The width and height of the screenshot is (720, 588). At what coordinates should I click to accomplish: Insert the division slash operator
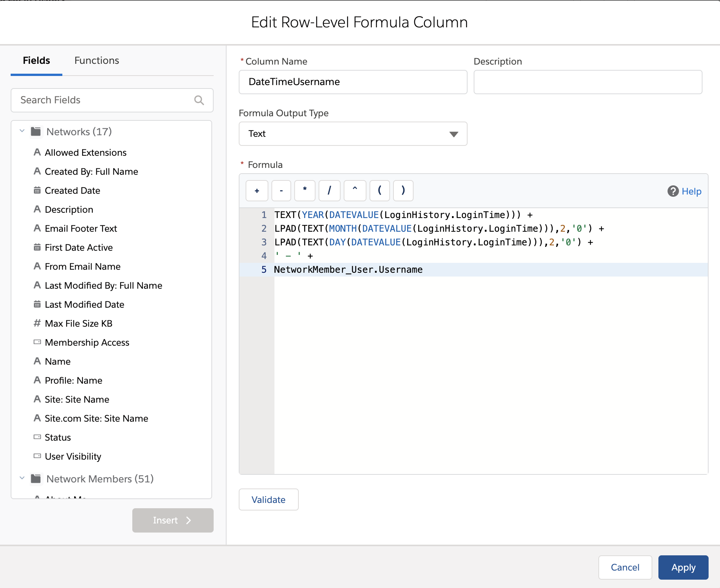(x=329, y=191)
